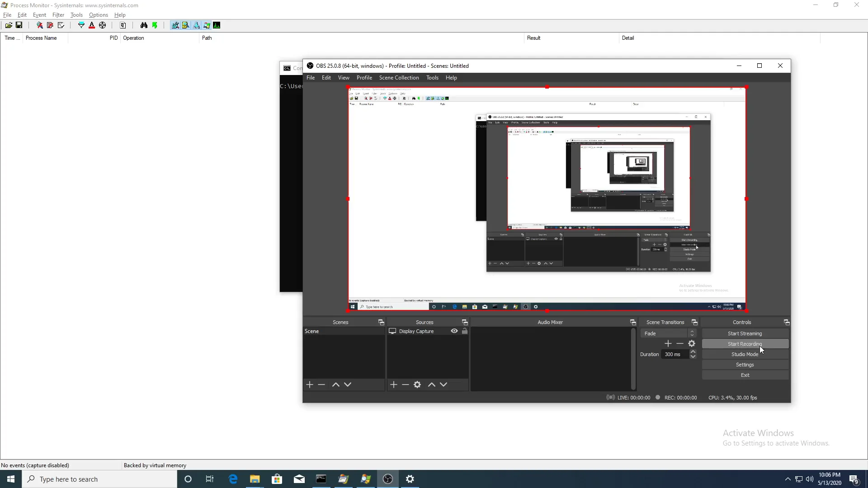Viewport: 868px width, 488px height.
Task: Add a new source with the plus icon
Action: click(393, 385)
